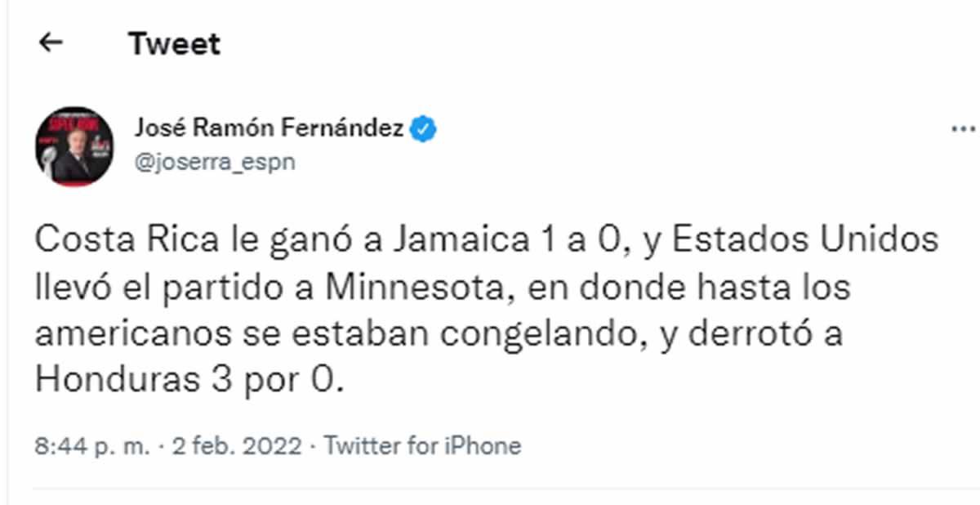Click the 8:44 p. m. timestamp
Image resolution: width=980 pixels, height=505 pixels.
pos(92,446)
